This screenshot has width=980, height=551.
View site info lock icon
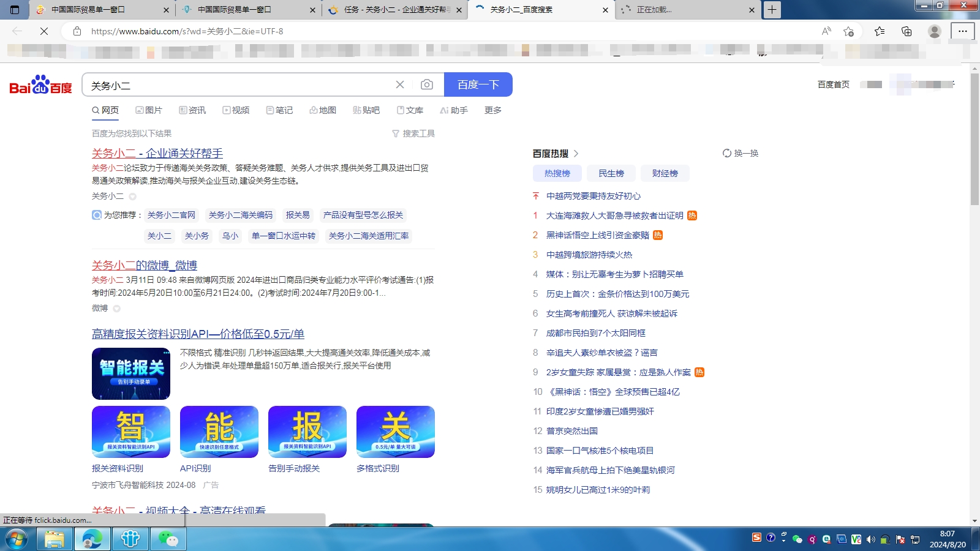77,31
